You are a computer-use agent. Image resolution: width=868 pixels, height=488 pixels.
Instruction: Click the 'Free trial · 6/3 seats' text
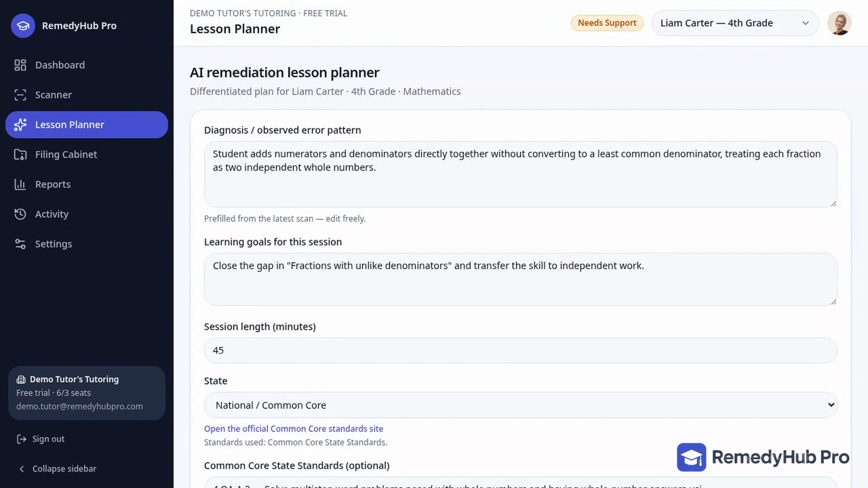click(x=53, y=393)
